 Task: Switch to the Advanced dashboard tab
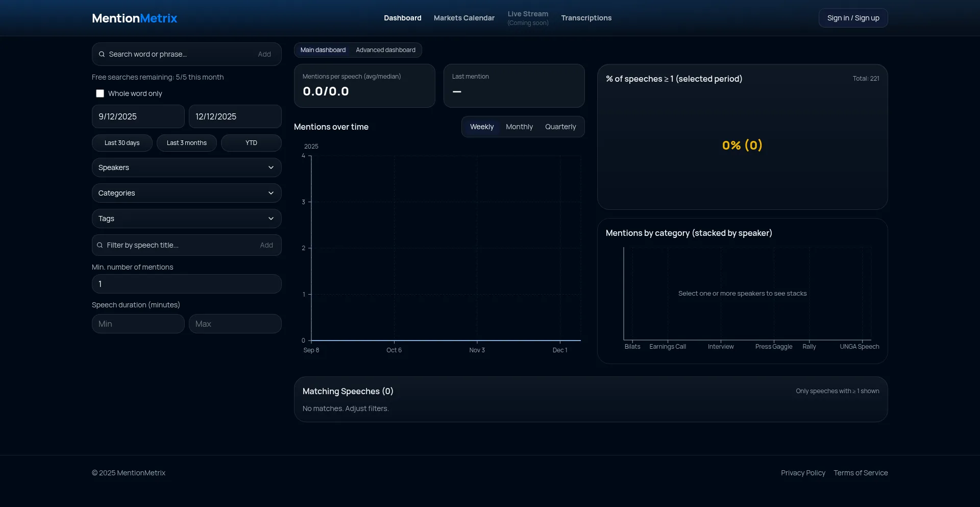(x=385, y=50)
